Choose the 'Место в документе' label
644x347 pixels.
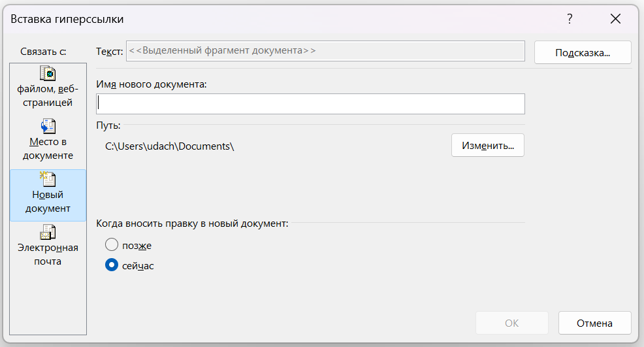48,148
